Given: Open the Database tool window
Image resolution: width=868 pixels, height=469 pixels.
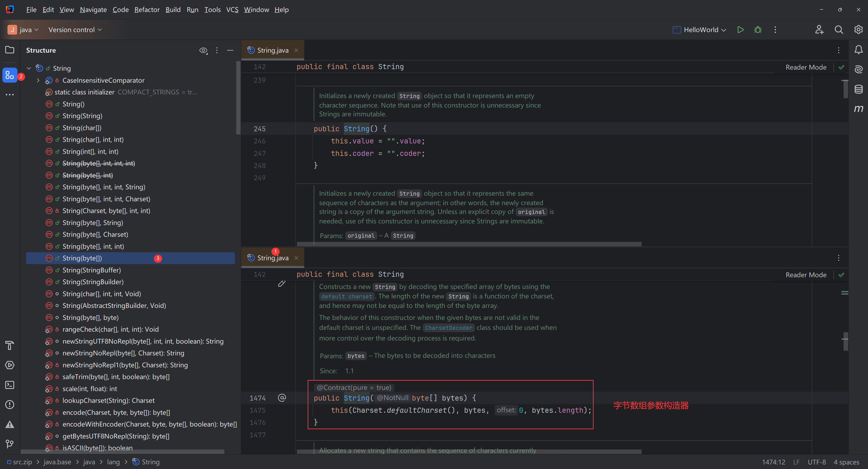Looking at the screenshot, I should tap(858, 89).
